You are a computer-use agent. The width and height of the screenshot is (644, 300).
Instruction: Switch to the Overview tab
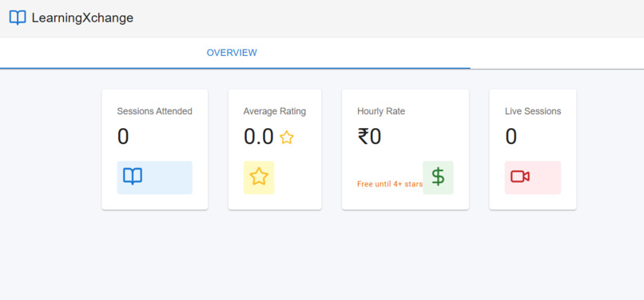[232, 53]
